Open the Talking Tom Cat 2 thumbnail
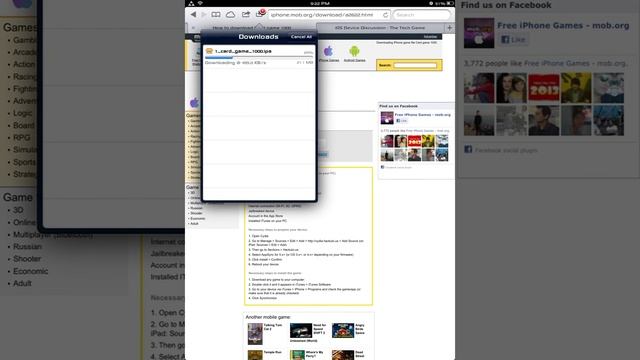 (x=255, y=334)
